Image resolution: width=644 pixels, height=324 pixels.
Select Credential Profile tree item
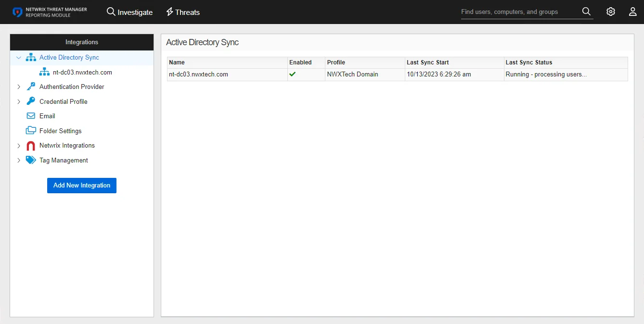point(64,101)
